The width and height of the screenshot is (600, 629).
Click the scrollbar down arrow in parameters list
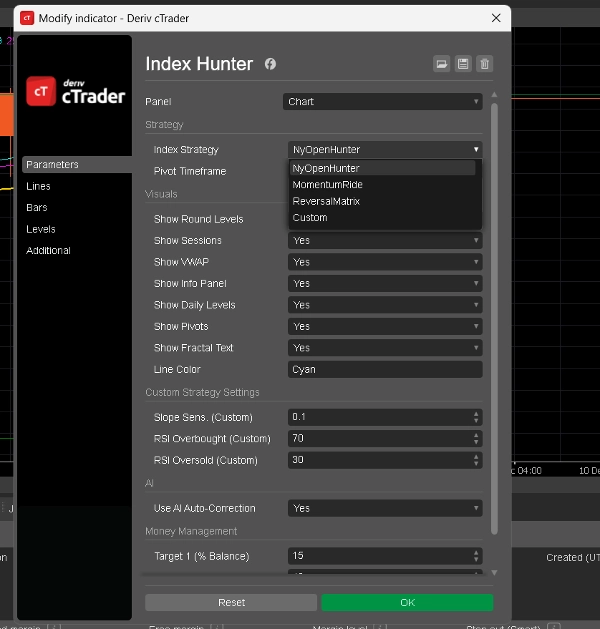[495, 572]
